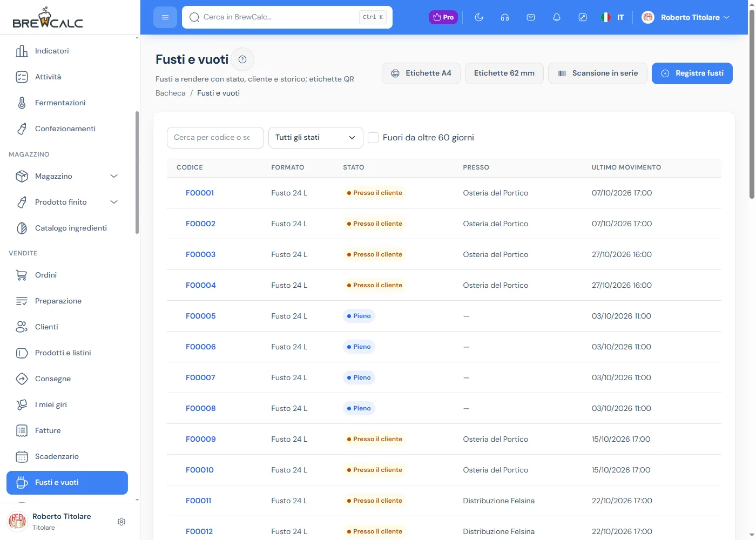Focus the Cerca in BrewCalc search field
Screen dimensions: 756x540
pos(287,17)
